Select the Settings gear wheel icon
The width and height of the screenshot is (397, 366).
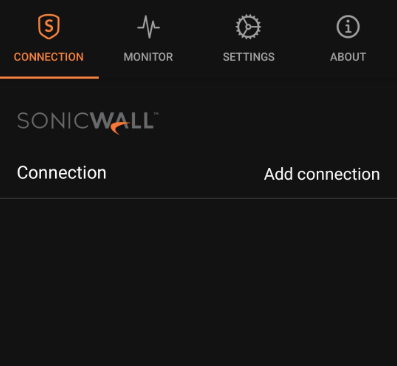pos(248,27)
